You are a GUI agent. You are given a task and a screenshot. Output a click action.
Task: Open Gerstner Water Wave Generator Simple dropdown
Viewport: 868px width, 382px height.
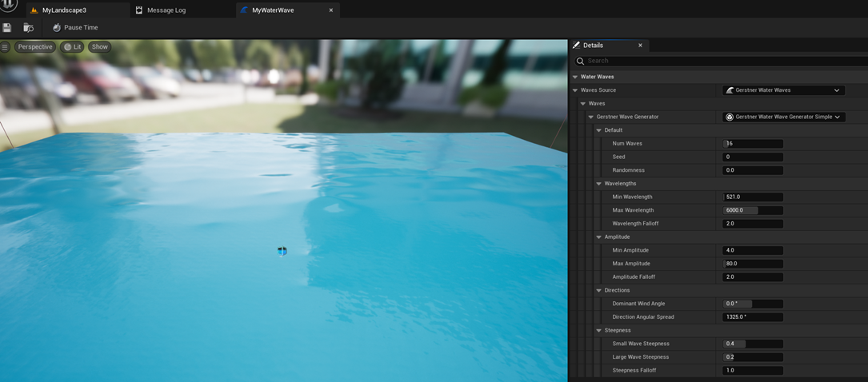pos(783,117)
